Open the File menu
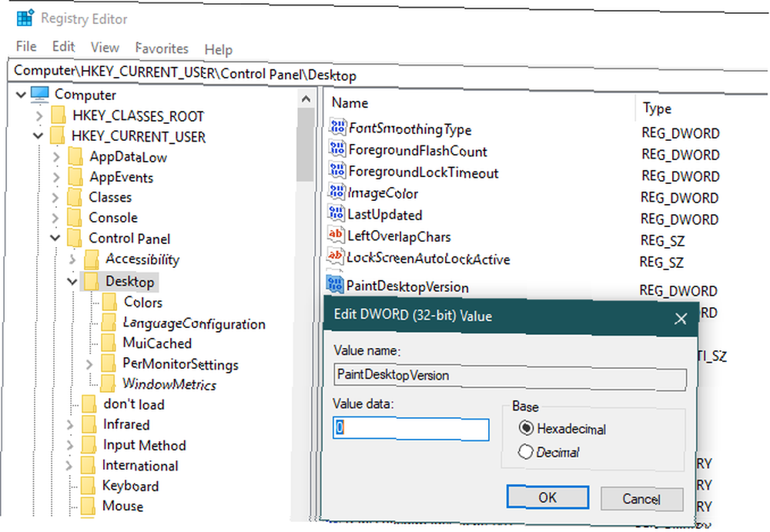 [26, 46]
